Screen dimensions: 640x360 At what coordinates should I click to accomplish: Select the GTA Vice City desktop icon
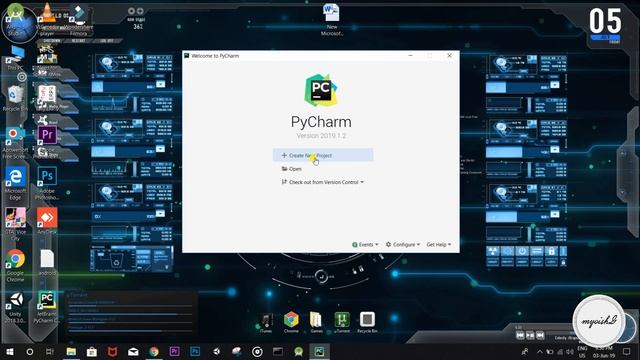16,224
